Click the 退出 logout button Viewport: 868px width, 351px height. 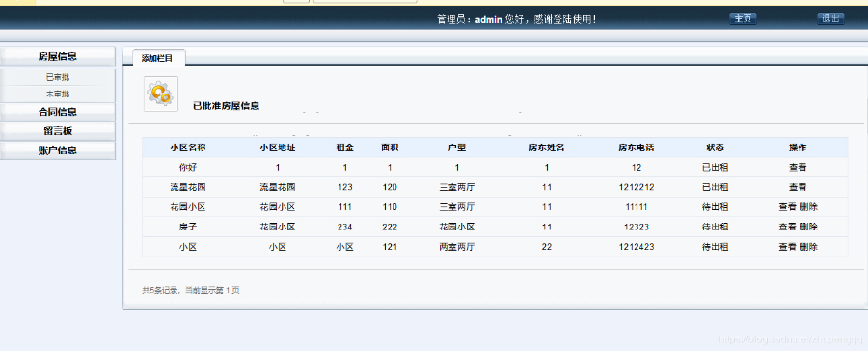(x=830, y=19)
